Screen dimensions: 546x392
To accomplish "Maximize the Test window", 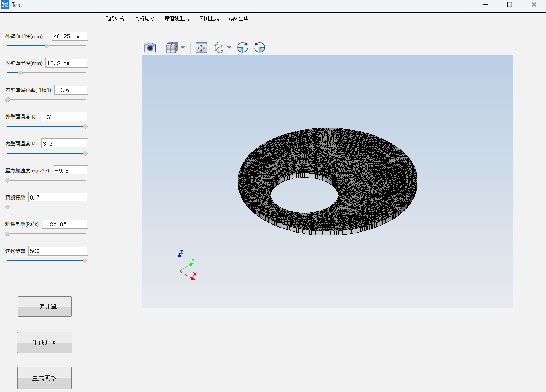I will coord(510,5).
